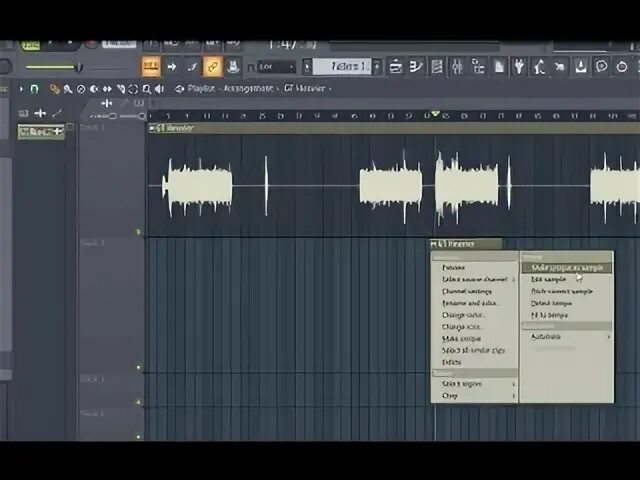Choose Make unique as sample item
640x480 pixels.
point(567,268)
